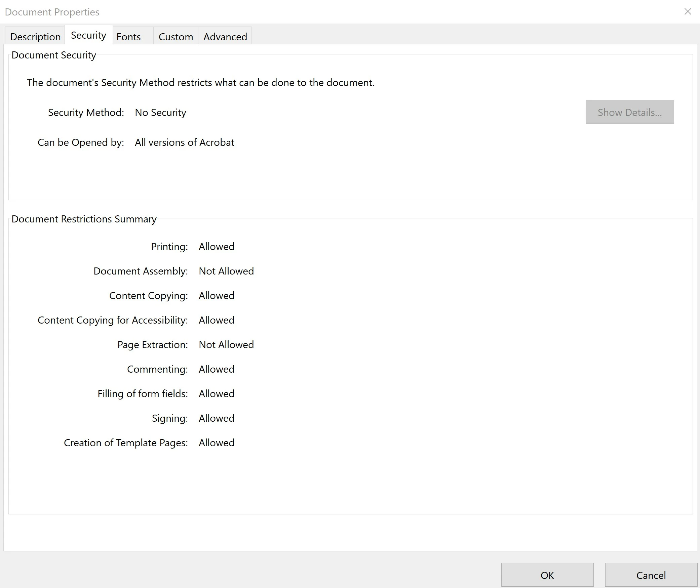Screen dimensions: 700x588
Task: Open the Advanced tab
Action: point(225,37)
